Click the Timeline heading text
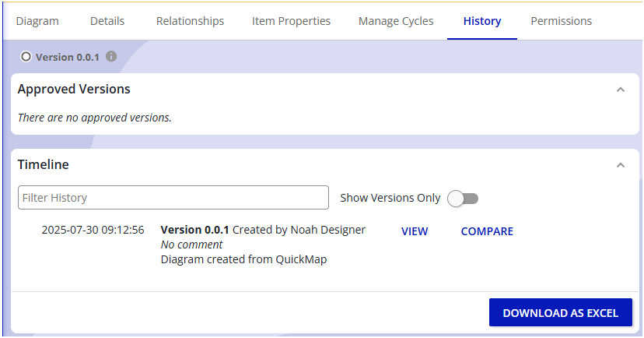The width and height of the screenshot is (644, 338). point(44,165)
